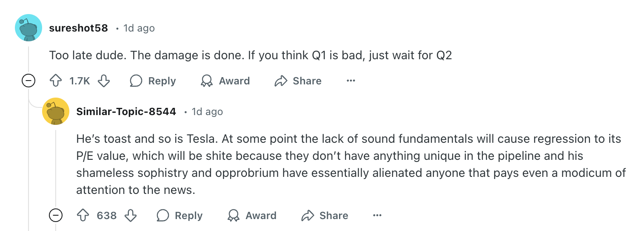
Task: Open Similar-Topic-8544's yellow avatar
Action: 56,111
